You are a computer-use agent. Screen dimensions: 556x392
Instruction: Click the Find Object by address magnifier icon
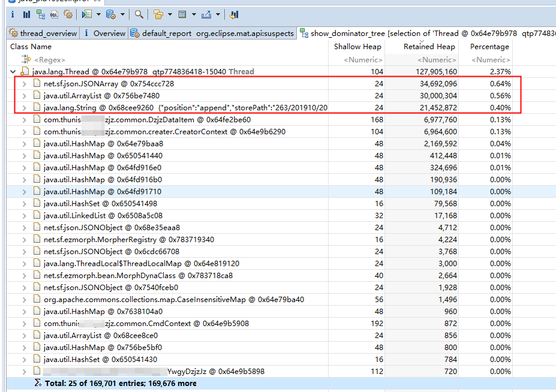139,14
